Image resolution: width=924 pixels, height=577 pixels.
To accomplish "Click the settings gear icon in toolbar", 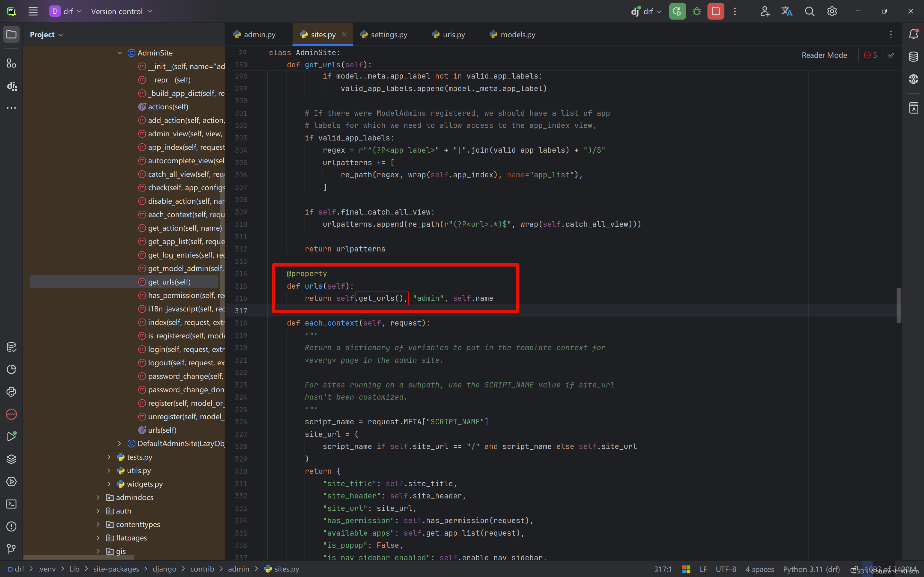I will pos(832,11).
